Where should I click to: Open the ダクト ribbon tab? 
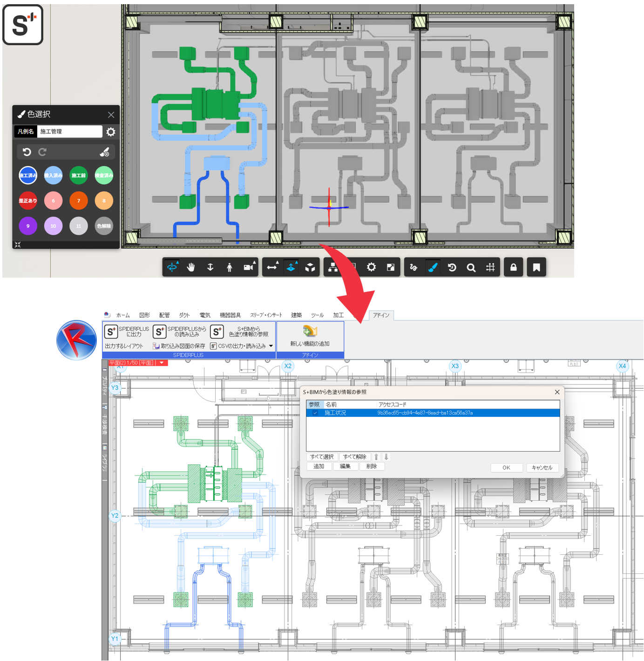(184, 315)
